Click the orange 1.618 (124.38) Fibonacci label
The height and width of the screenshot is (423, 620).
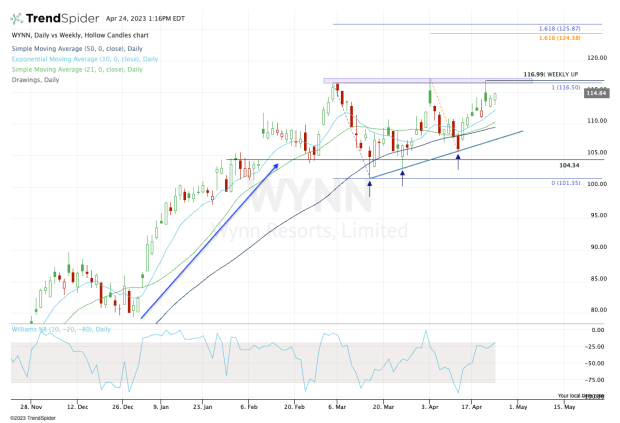point(560,38)
